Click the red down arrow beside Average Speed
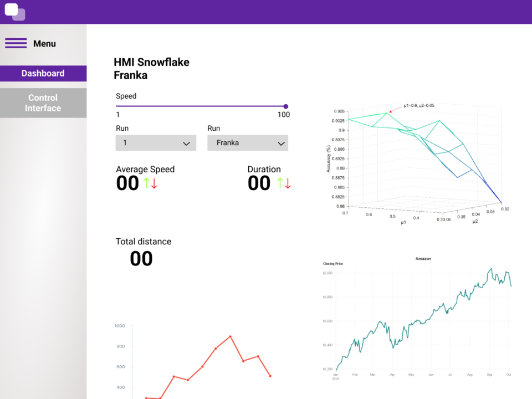Image resolution: width=532 pixels, height=399 pixels. pos(154,183)
